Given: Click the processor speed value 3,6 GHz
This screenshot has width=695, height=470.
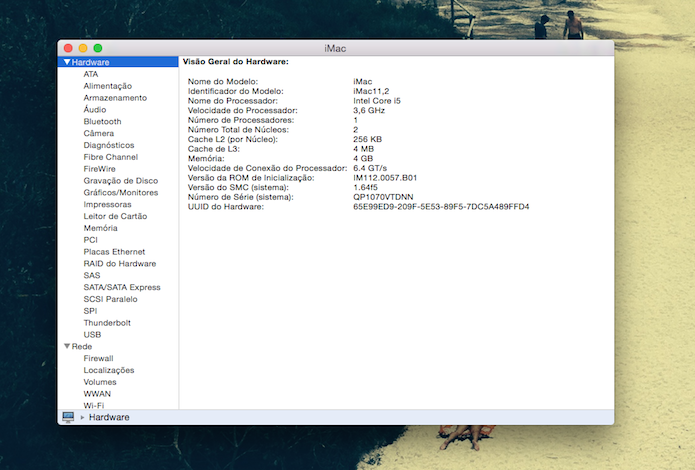Looking at the screenshot, I should pos(369,110).
